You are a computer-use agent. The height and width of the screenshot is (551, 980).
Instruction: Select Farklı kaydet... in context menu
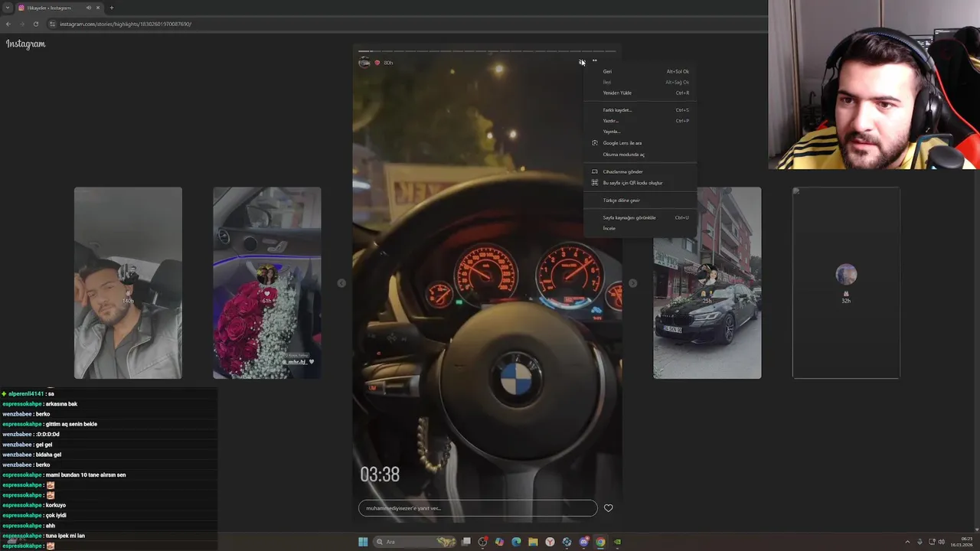pos(640,109)
